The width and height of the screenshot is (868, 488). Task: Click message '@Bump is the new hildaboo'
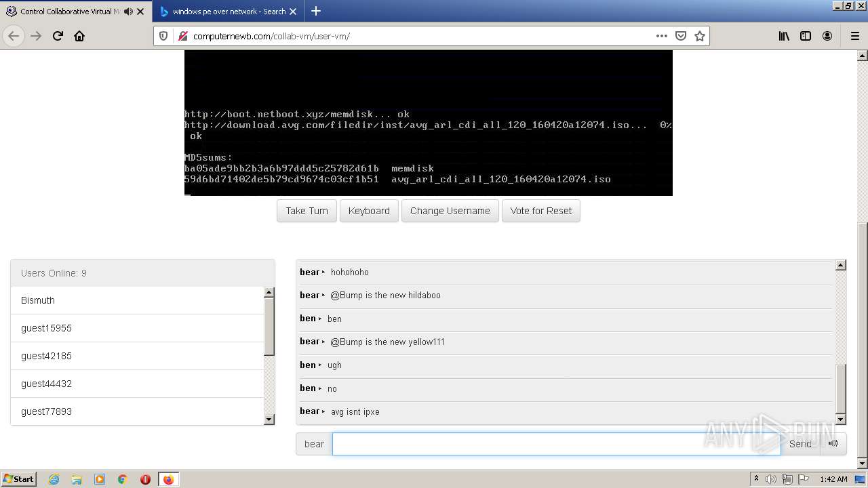385,296
